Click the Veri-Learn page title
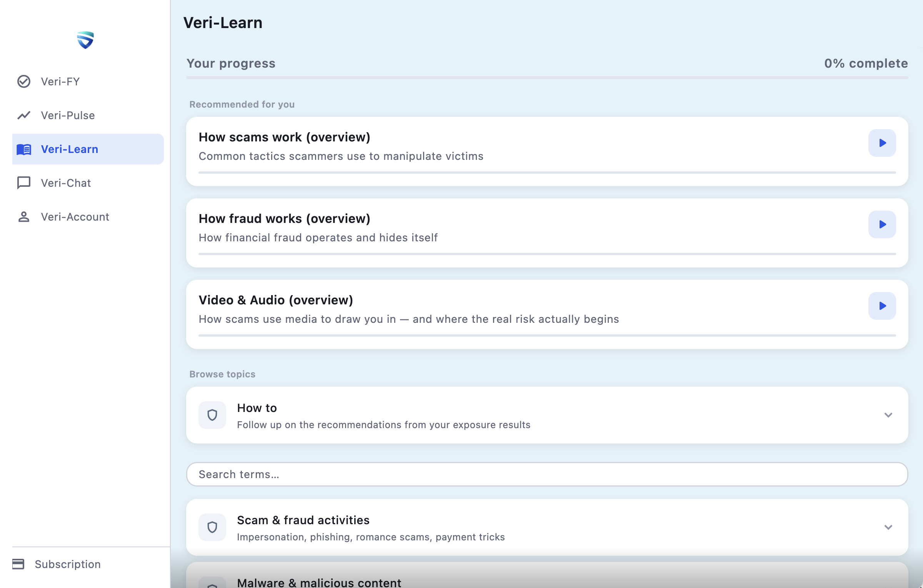923x588 pixels. [x=223, y=23]
